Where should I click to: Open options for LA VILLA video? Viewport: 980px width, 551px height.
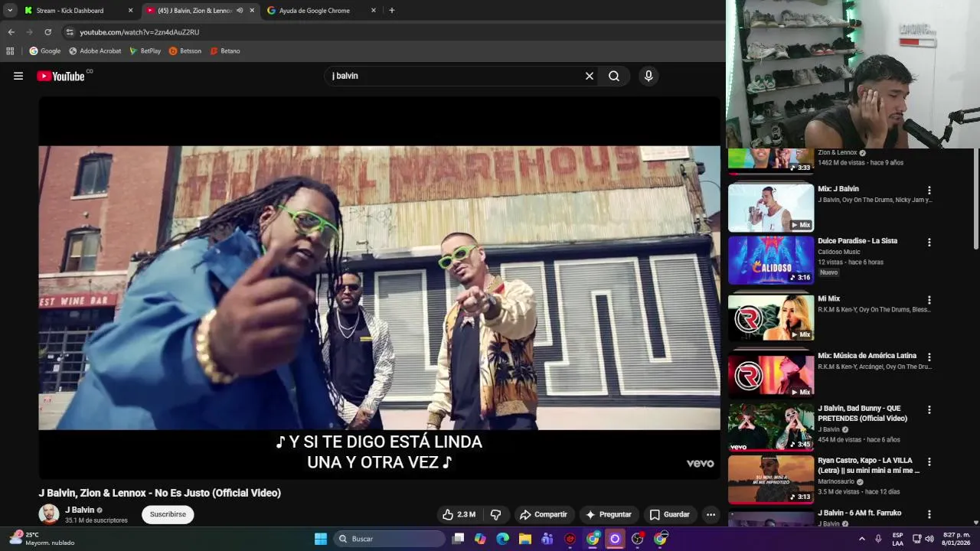point(929,461)
